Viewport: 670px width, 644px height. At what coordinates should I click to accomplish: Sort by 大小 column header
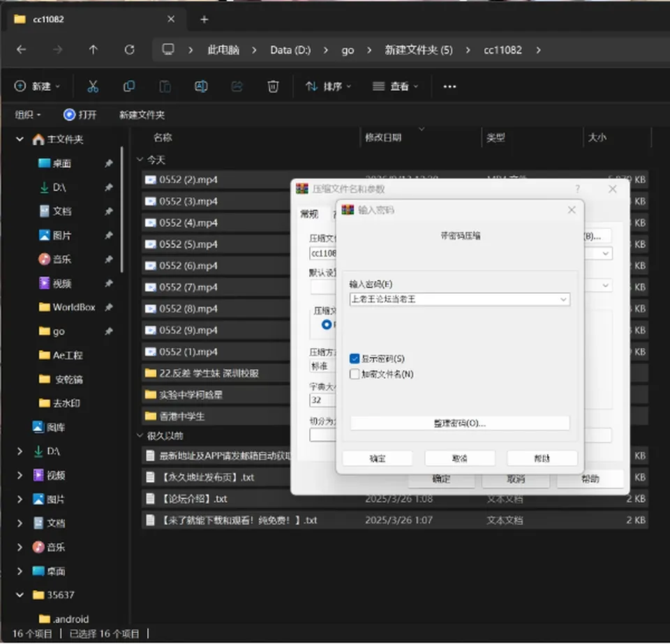(597, 137)
